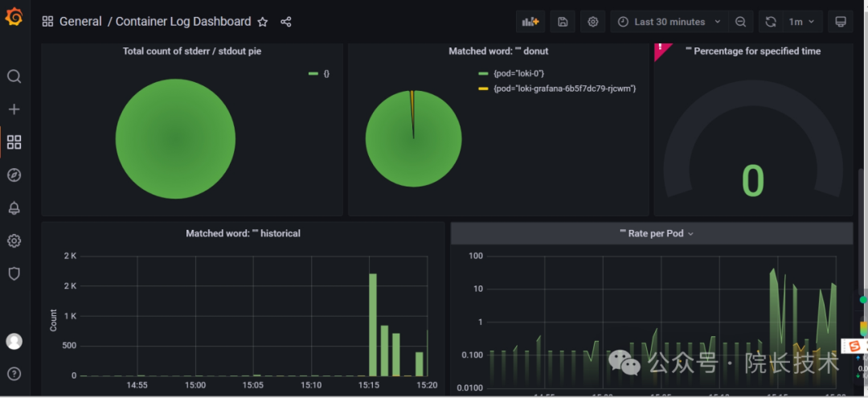Click the 15:20 label on historical axis
The width and height of the screenshot is (868, 398).
coord(427,384)
